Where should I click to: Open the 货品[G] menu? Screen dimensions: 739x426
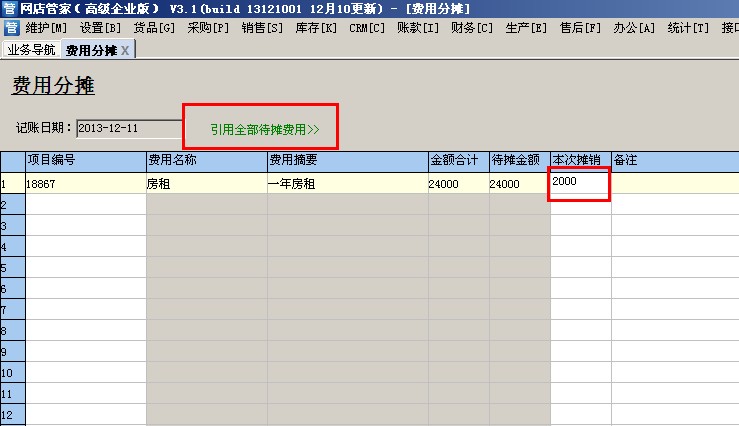tap(154, 27)
